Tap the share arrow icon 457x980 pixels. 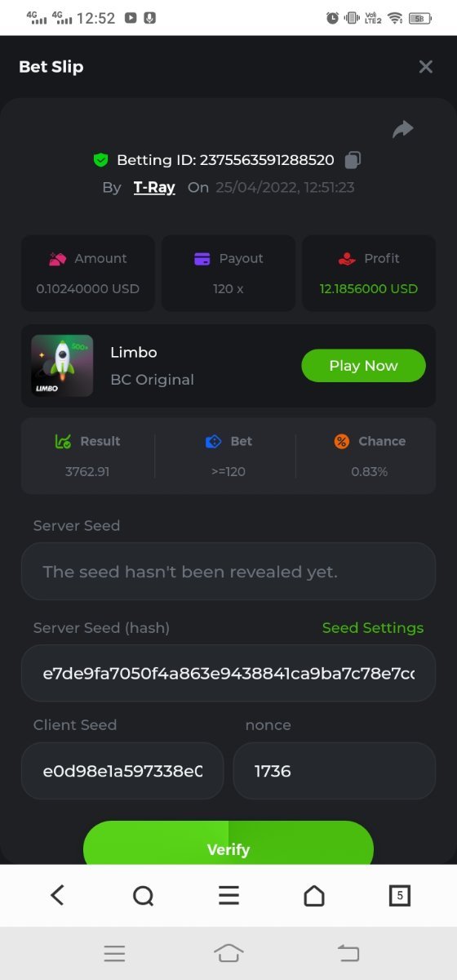point(403,129)
